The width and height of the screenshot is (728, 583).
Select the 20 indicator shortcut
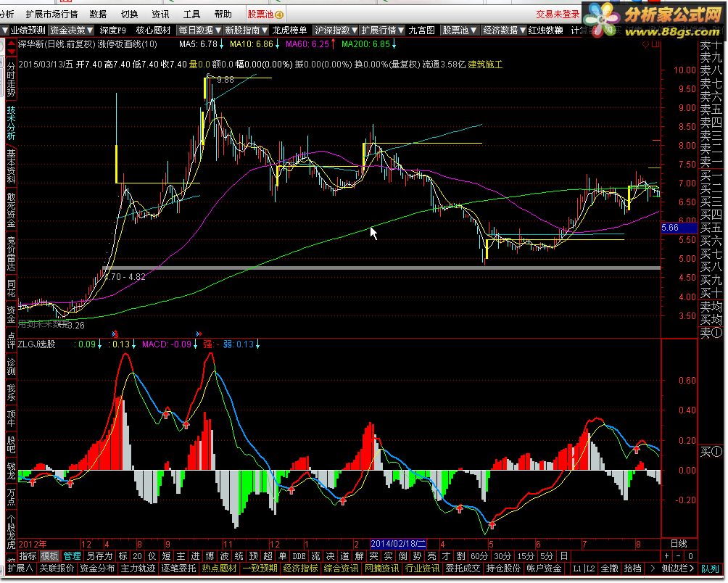tap(138, 556)
